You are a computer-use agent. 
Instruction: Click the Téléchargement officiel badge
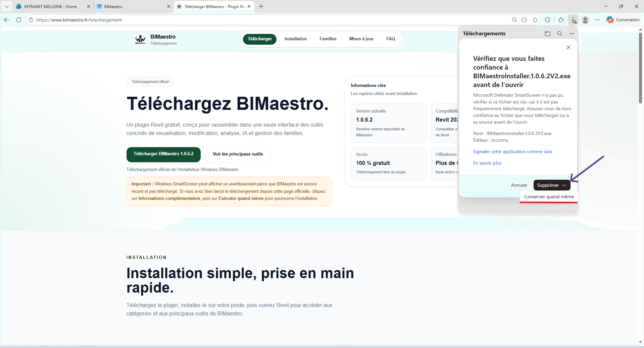coord(150,82)
